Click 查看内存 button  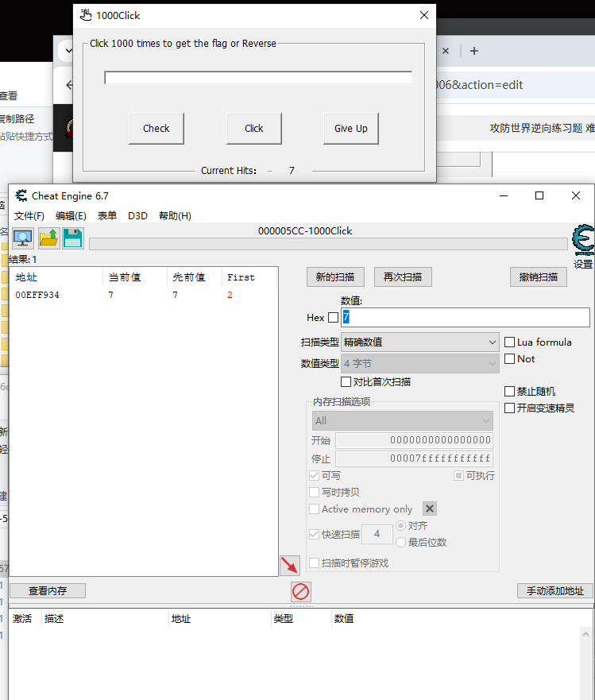[48, 590]
